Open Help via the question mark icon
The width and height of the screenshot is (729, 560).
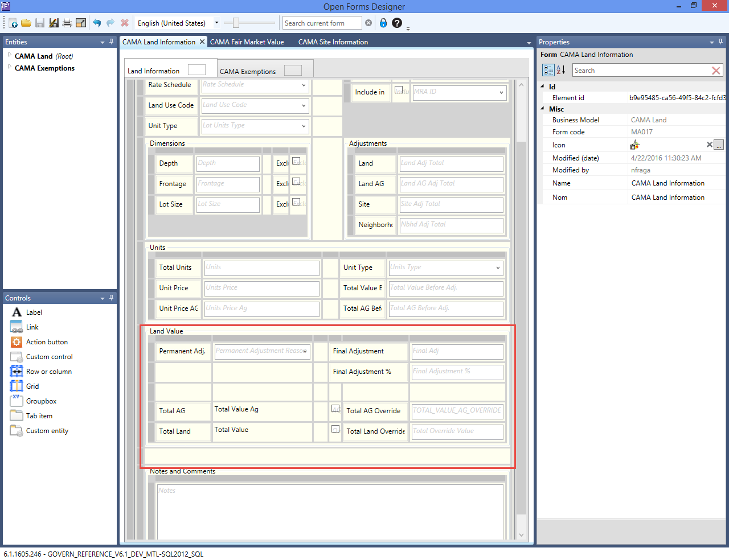pos(397,23)
